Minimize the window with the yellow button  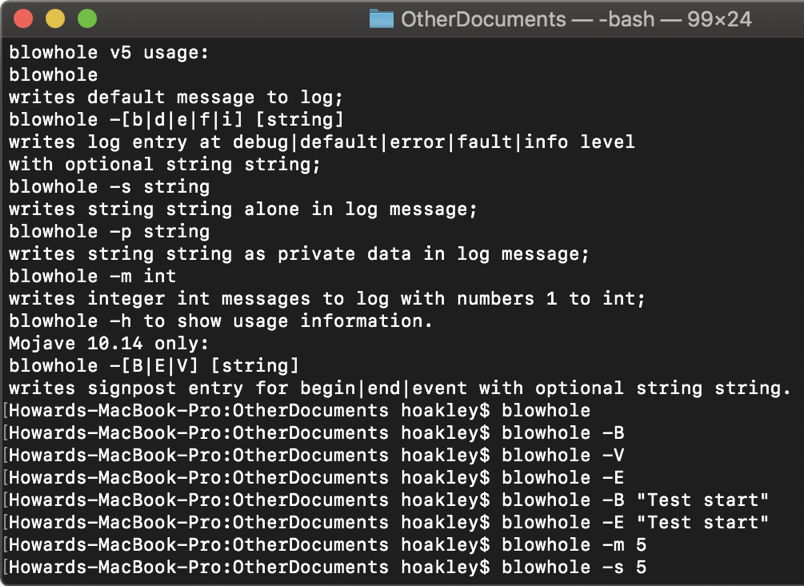[54, 19]
